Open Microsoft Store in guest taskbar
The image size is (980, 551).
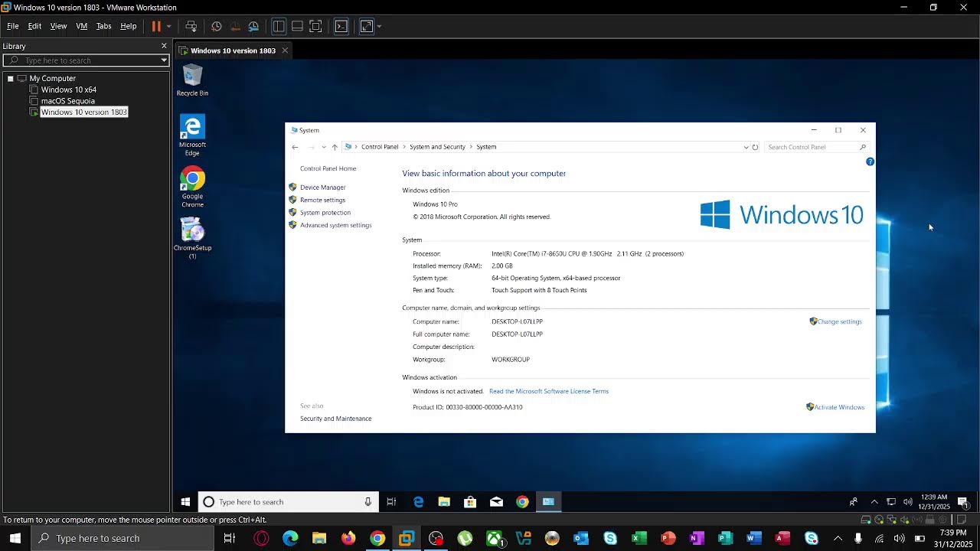click(470, 502)
